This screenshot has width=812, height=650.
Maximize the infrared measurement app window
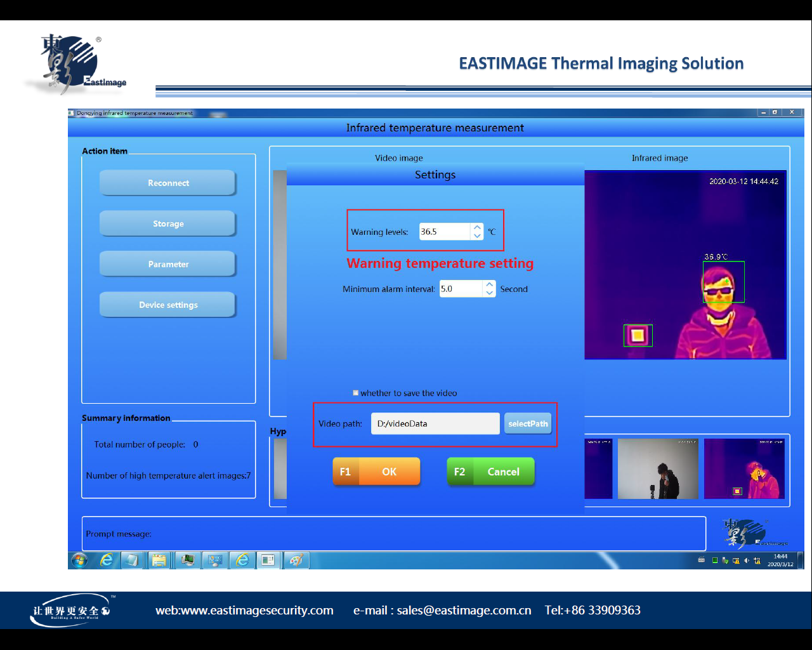tap(775, 112)
